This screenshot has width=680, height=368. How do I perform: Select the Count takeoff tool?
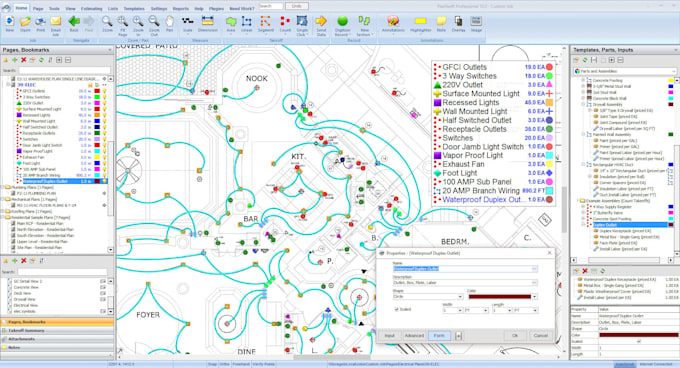pyautogui.click(x=285, y=21)
